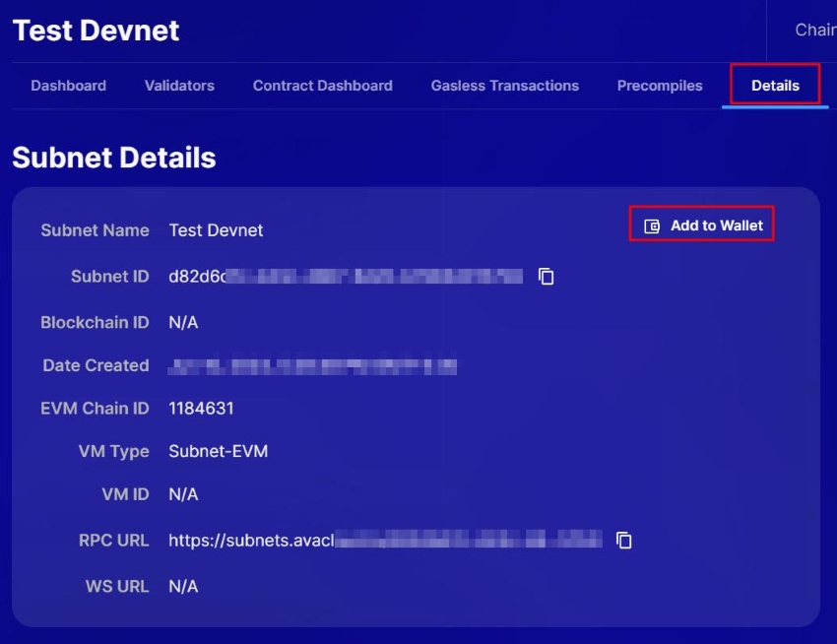837x644 pixels.
Task: Click the RPC URL link starting with https://subnets.avac
Action: 384,540
